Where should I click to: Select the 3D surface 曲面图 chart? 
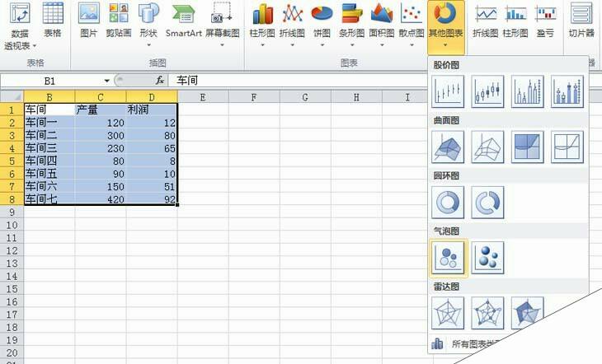coord(448,147)
